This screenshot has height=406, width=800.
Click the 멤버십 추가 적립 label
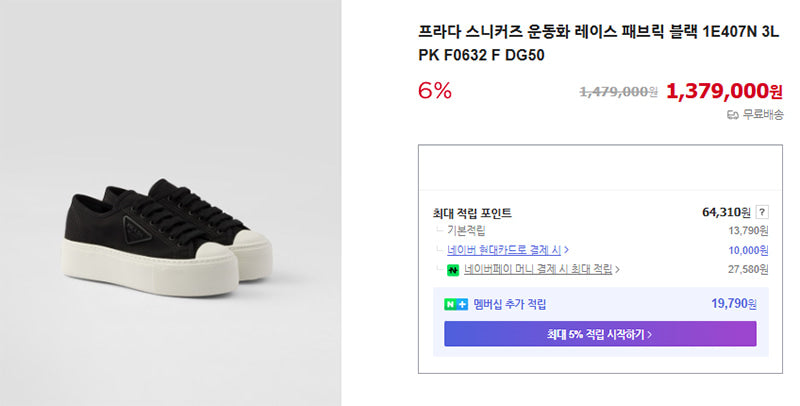click(510, 304)
